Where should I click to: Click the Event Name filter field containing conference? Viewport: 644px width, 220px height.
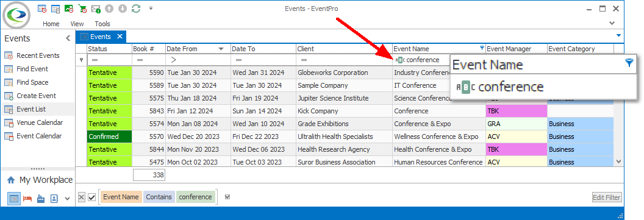[x=422, y=60]
